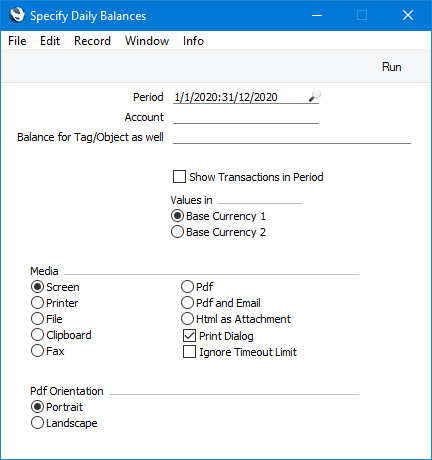The height and width of the screenshot is (460, 432).
Task: Run the Daily Balances report
Action: (x=391, y=67)
